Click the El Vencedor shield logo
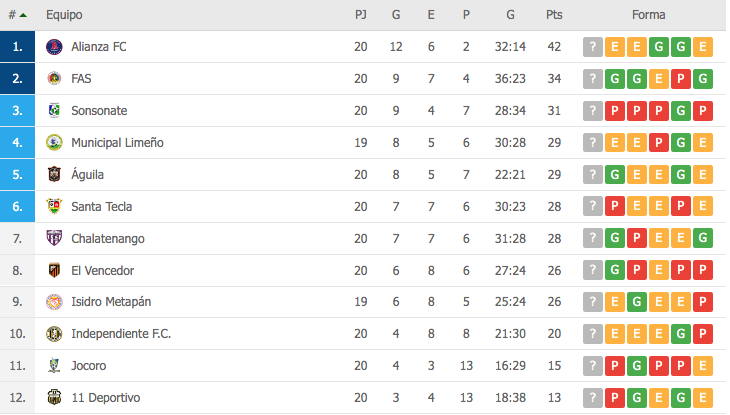The image size is (730, 415). point(54,271)
